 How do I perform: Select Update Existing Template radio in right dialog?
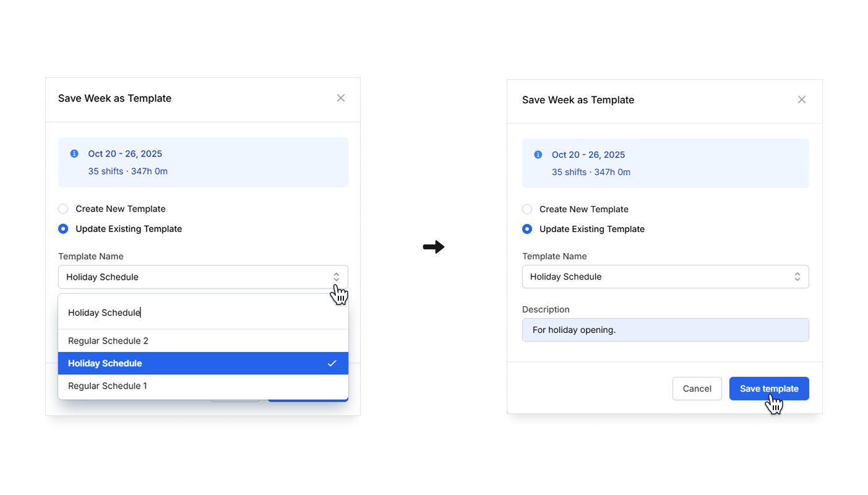[x=527, y=229]
